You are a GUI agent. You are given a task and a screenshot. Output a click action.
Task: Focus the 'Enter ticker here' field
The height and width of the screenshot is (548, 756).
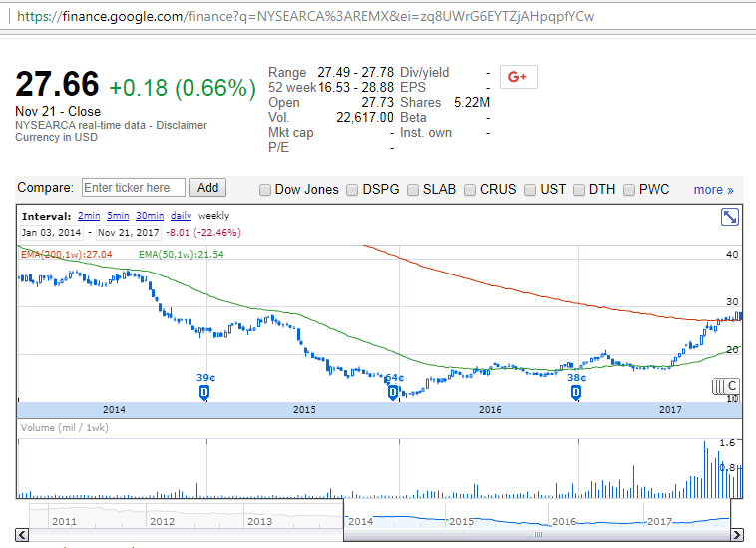click(x=133, y=188)
